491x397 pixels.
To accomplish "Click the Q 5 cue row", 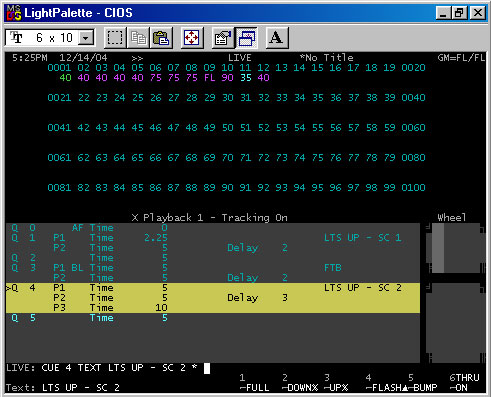I will coord(213,318).
